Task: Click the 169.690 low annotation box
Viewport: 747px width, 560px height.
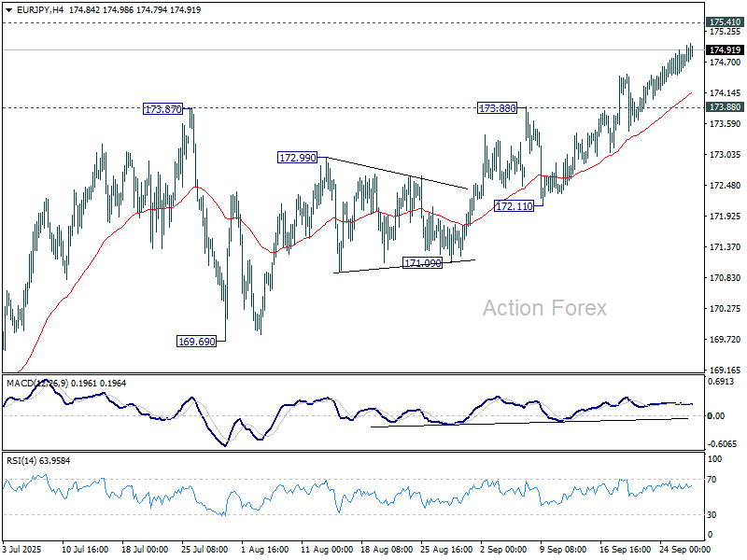Action: (195, 340)
